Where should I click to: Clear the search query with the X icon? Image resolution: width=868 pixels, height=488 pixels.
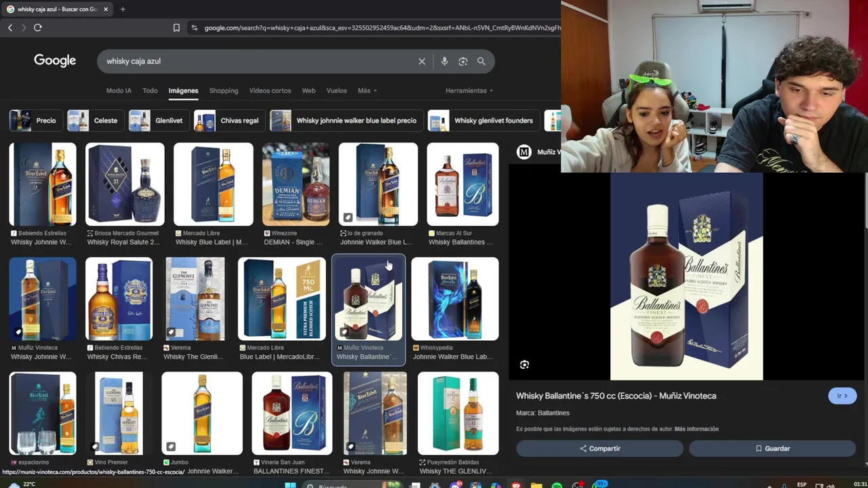tap(422, 61)
